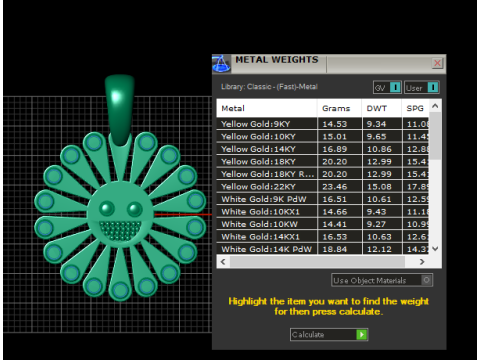This screenshot has width=480, height=360.
Task: Click DWT value 10.86
Action: (379, 149)
